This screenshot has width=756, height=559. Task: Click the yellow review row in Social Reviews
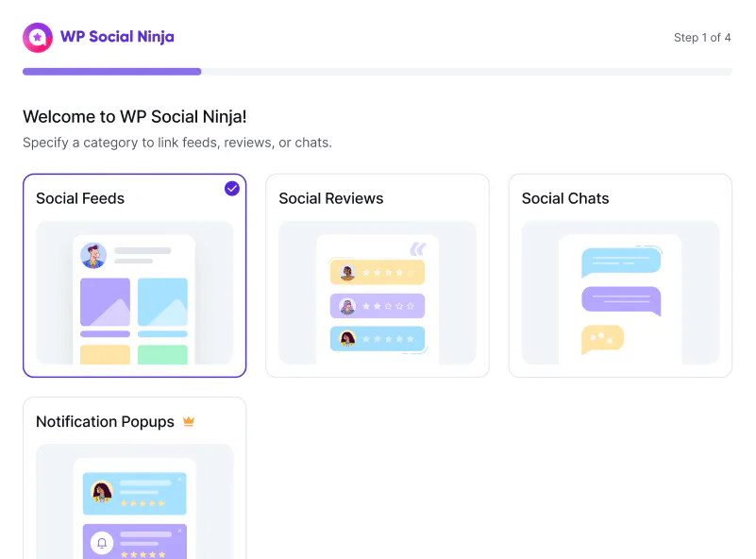(378, 273)
